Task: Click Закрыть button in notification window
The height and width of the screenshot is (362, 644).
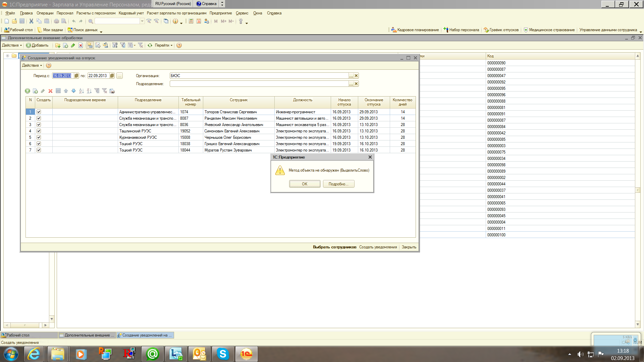Action: pyautogui.click(x=409, y=247)
